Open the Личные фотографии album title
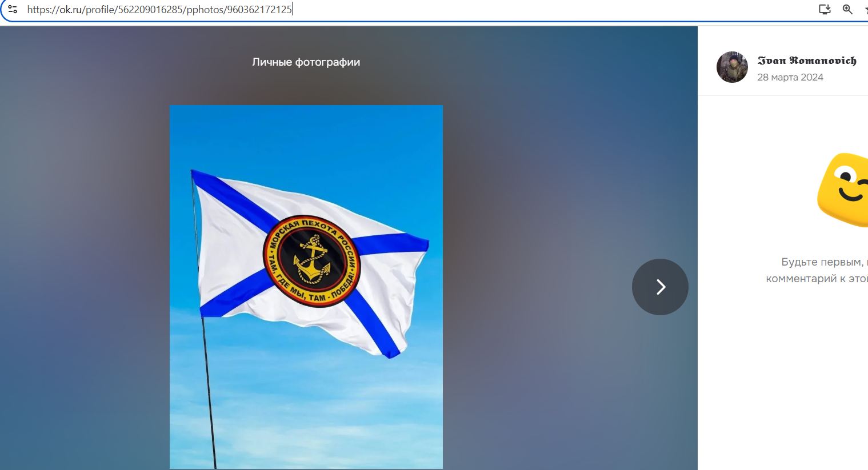The height and width of the screenshot is (470, 868). click(x=306, y=62)
